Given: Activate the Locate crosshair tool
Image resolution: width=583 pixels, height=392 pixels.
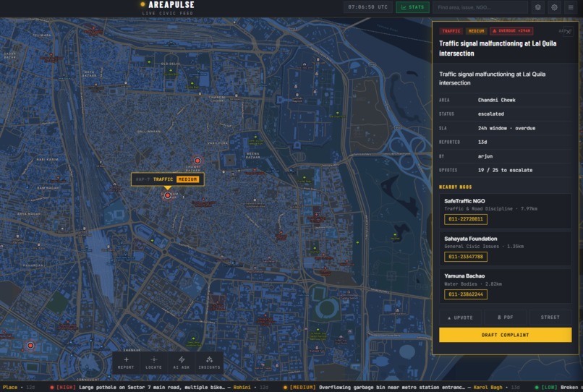Looking at the screenshot, I should pyautogui.click(x=153, y=362).
